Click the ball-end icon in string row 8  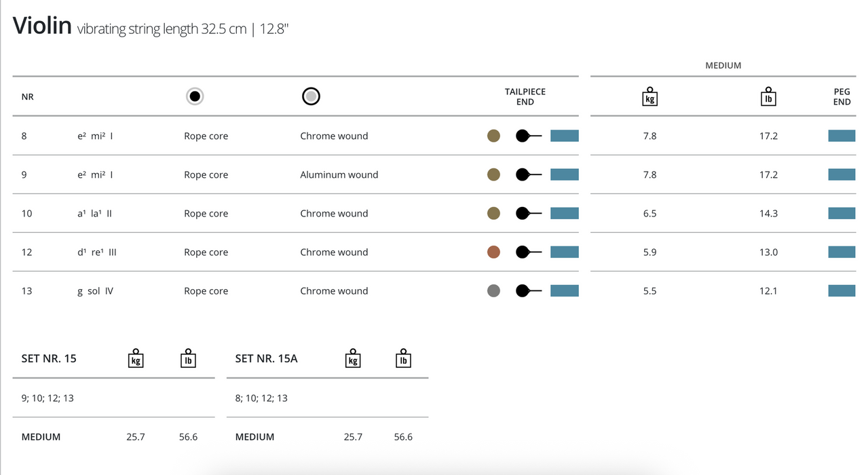click(529, 136)
